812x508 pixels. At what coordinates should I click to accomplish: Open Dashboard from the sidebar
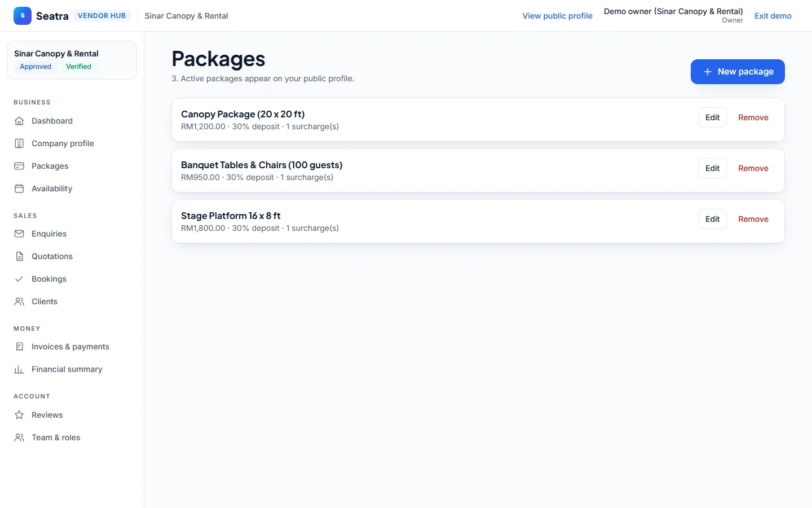click(72, 121)
